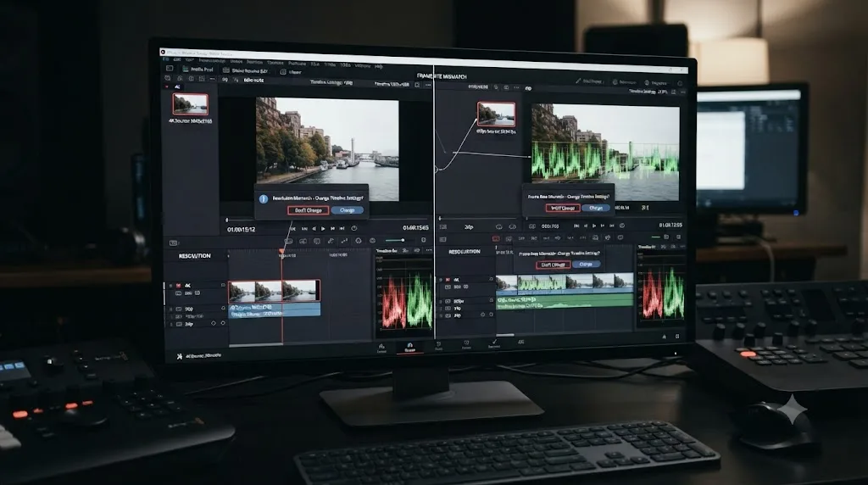The image size is (868, 485).
Task: Play the clip in the left viewer
Action: [323, 229]
